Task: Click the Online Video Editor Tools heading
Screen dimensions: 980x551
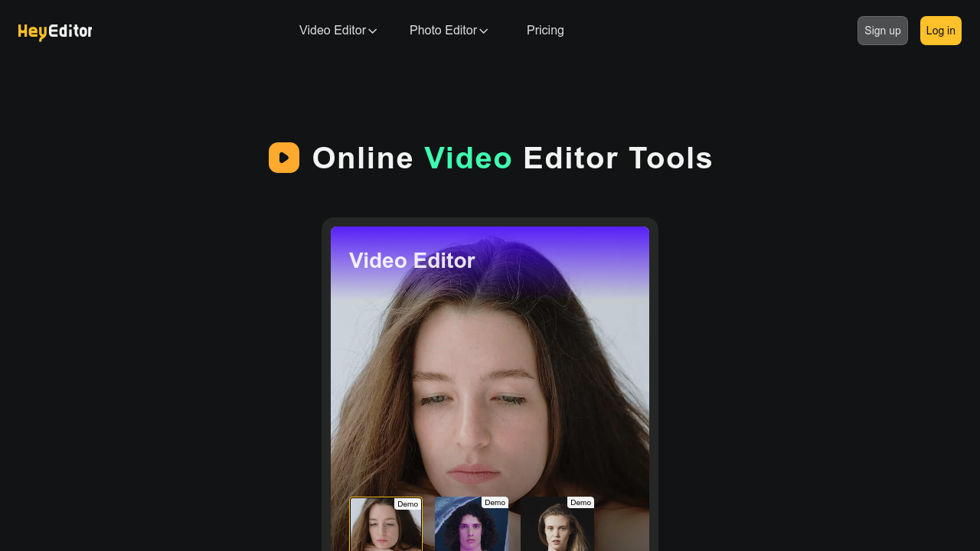Action: pyautogui.click(x=512, y=158)
